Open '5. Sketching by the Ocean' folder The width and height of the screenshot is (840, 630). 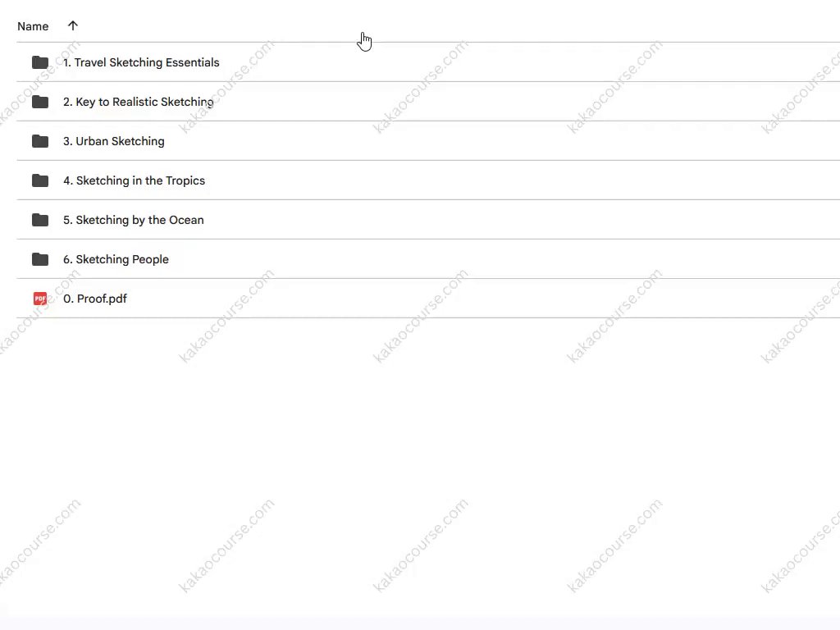134,220
